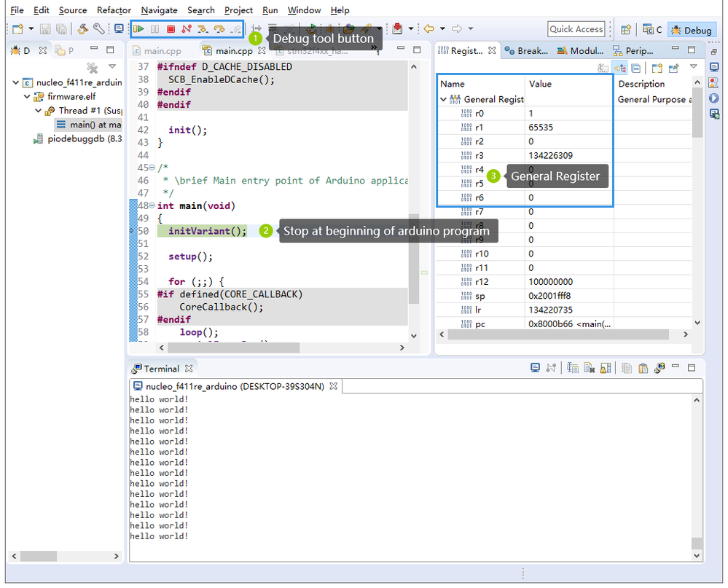The height and width of the screenshot is (588, 728).
Task: Click the Step Into button
Action: [203, 28]
